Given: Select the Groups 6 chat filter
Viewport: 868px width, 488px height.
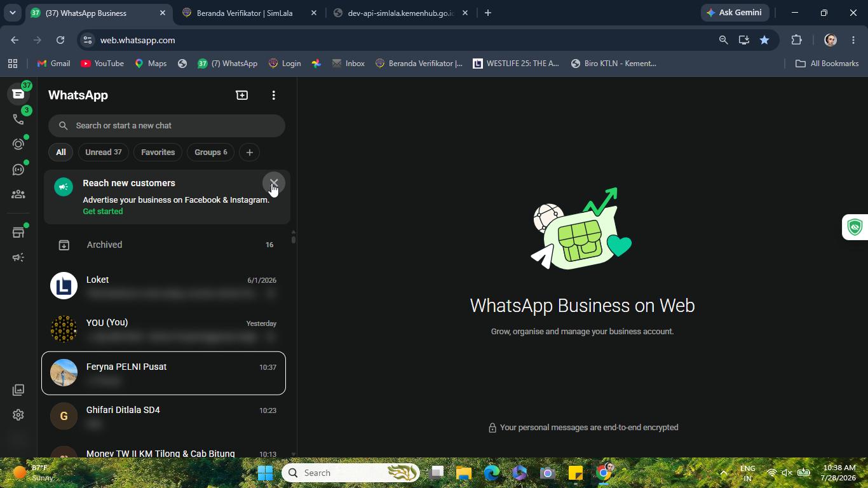Looking at the screenshot, I should point(211,152).
